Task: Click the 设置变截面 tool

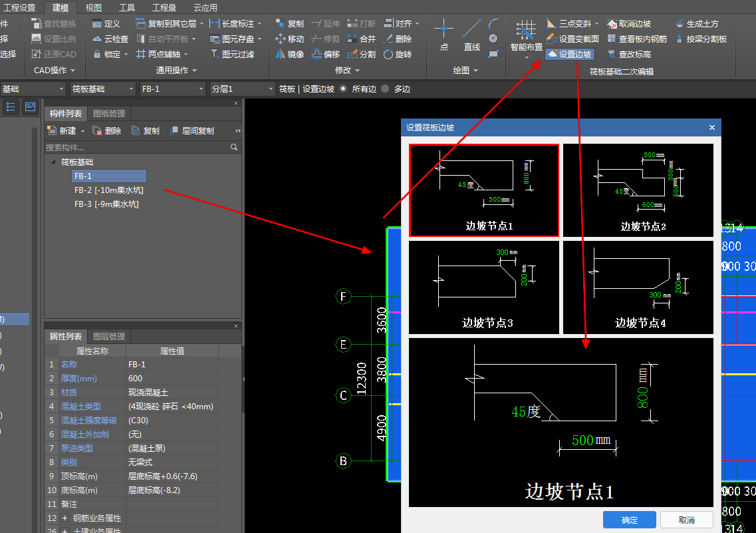Action: pos(572,39)
